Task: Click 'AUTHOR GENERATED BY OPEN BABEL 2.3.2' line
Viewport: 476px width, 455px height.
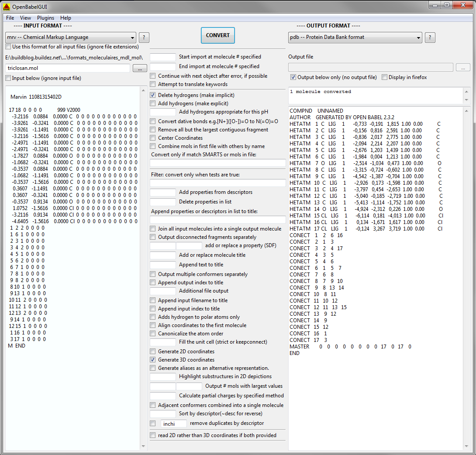Action: click(342, 117)
